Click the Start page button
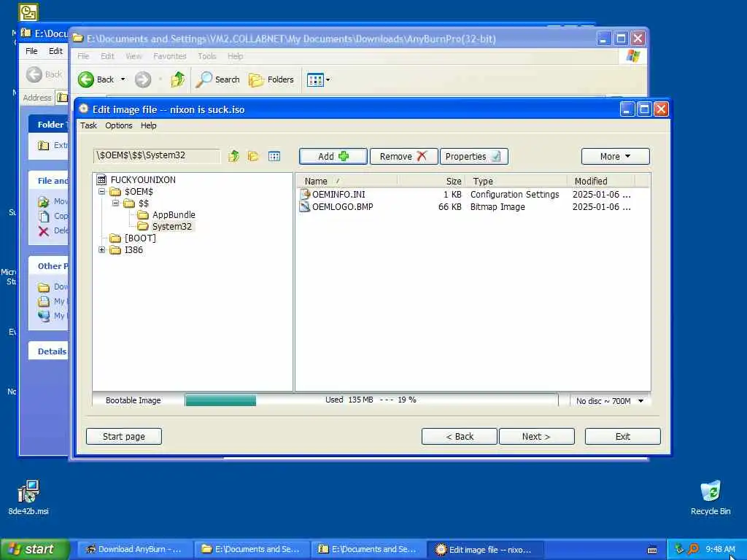The image size is (747, 560). pos(124,437)
